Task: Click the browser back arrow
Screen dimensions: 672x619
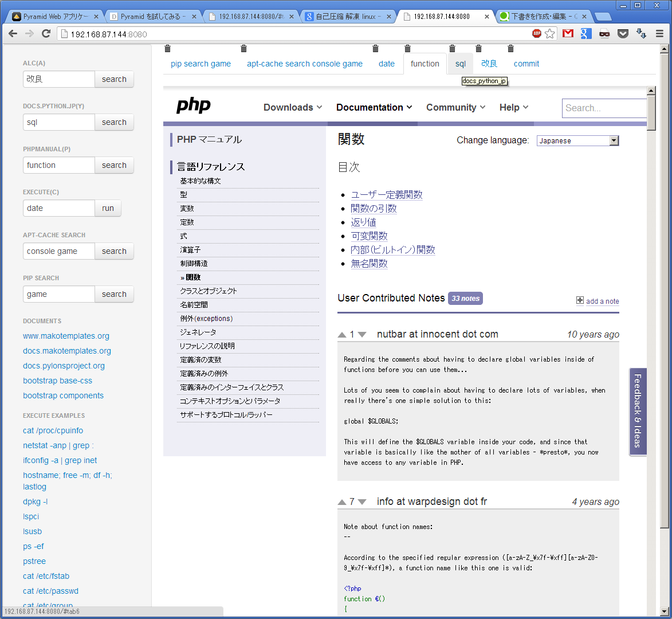Action: tap(13, 34)
